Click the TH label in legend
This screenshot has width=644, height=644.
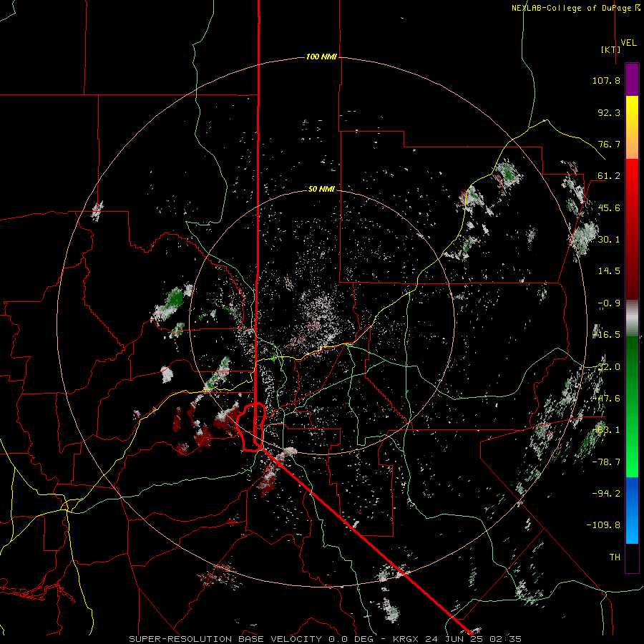(615, 557)
